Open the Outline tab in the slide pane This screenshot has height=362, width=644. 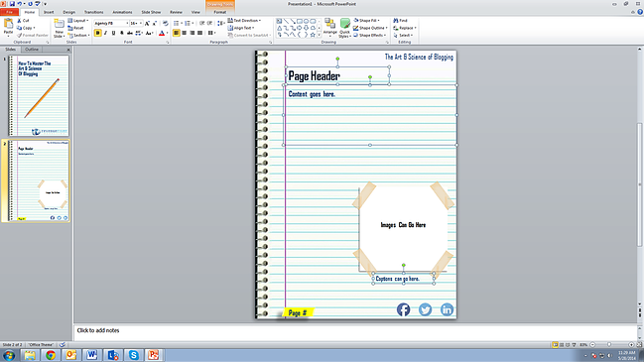[32, 50]
